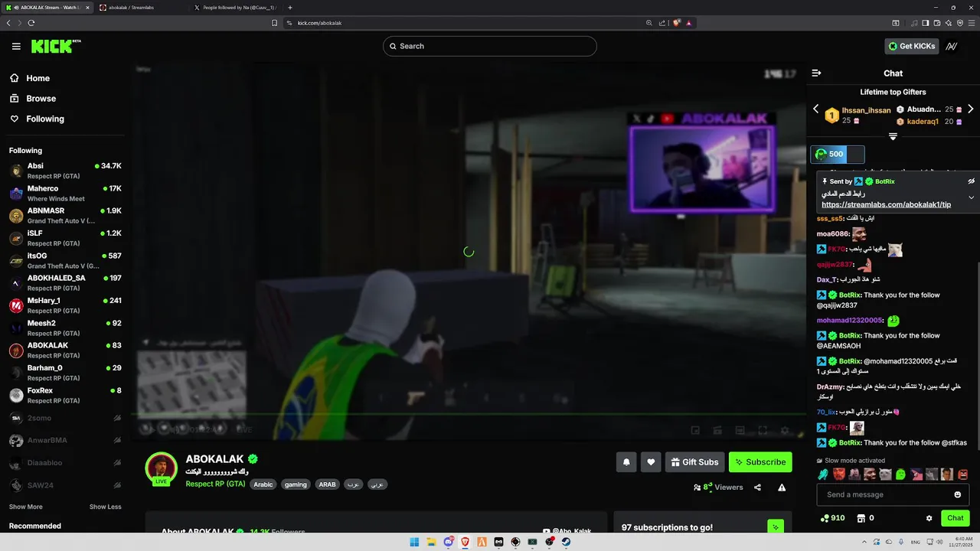Open the profile icon next to Get KICKs
This screenshot has width=980, height=551.
[x=952, y=46]
